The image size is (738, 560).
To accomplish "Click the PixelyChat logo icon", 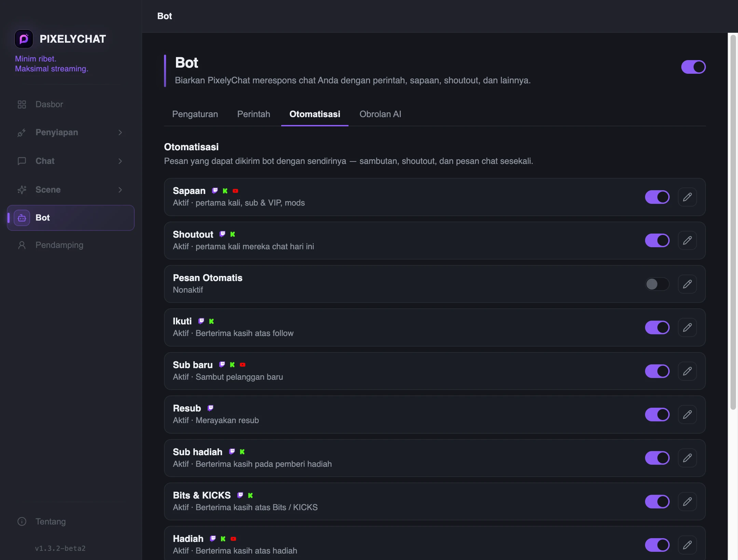I will [x=24, y=39].
